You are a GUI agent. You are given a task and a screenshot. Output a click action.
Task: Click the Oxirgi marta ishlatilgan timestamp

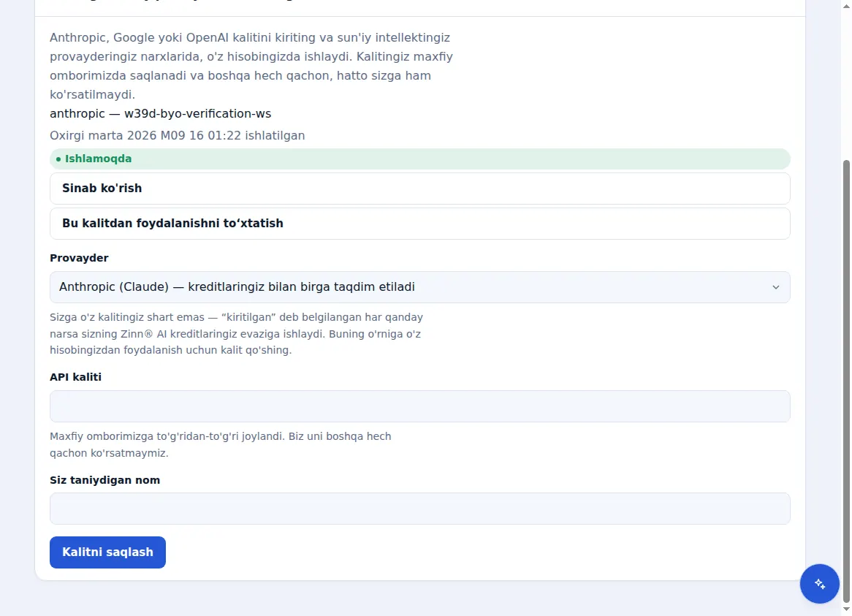[x=177, y=136]
